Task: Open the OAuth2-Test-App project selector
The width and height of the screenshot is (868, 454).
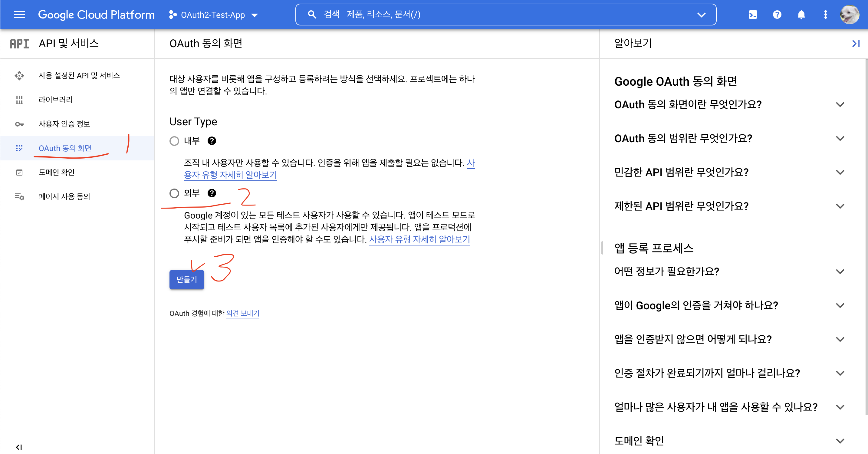Action: pos(214,15)
